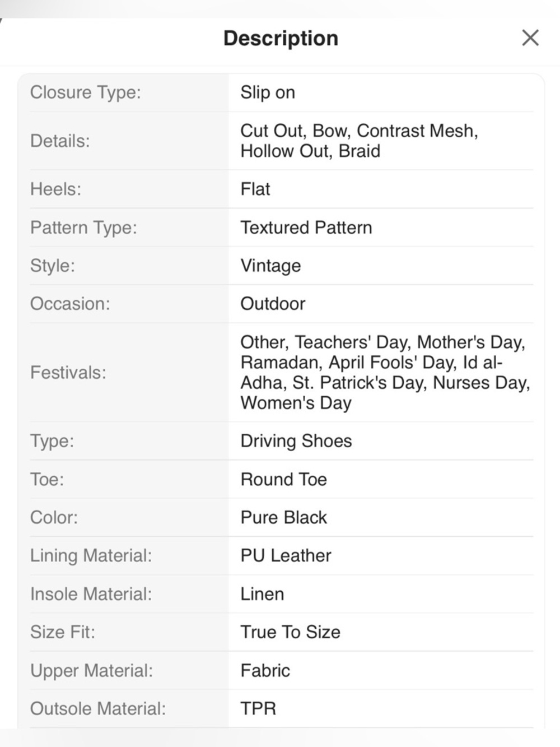The height and width of the screenshot is (747, 560).
Task: Select the True To Size value
Action: click(x=290, y=632)
